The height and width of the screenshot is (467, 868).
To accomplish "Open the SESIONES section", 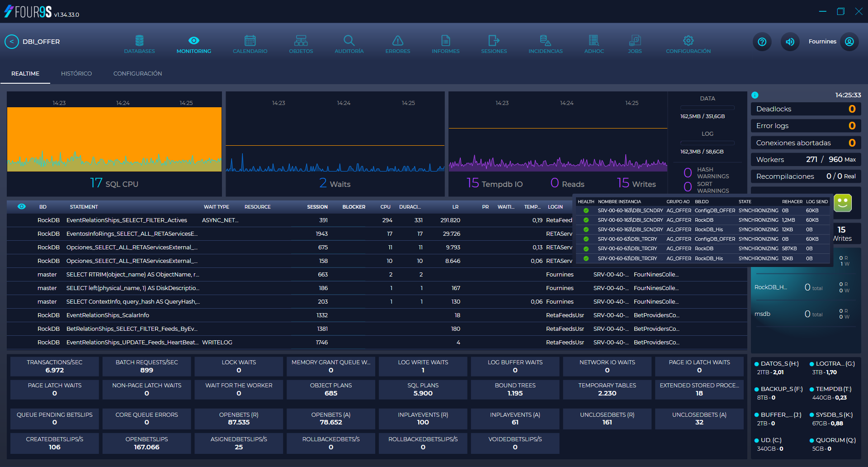I will (x=493, y=43).
